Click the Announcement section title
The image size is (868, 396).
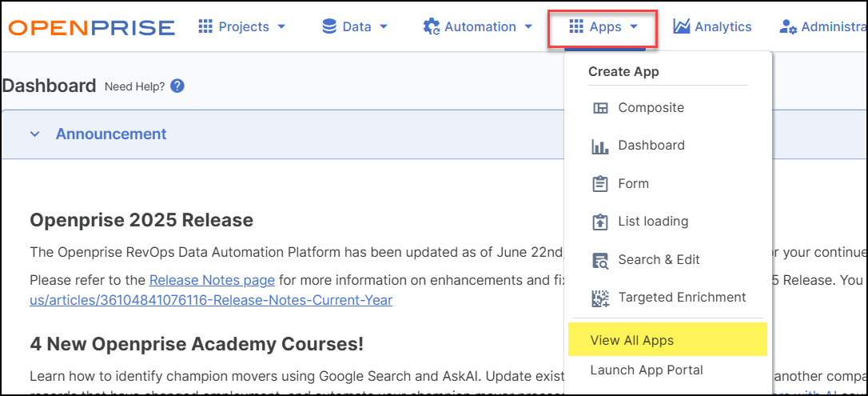coord(111,134)
